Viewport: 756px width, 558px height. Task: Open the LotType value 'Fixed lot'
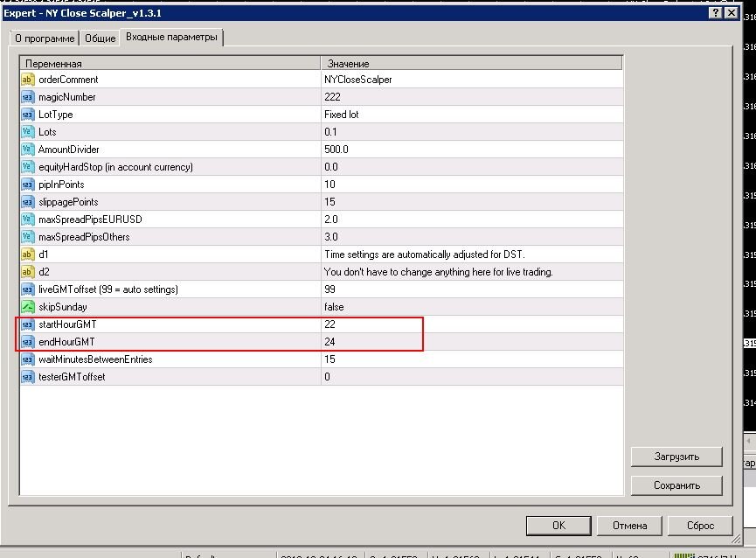click(342, 115)
